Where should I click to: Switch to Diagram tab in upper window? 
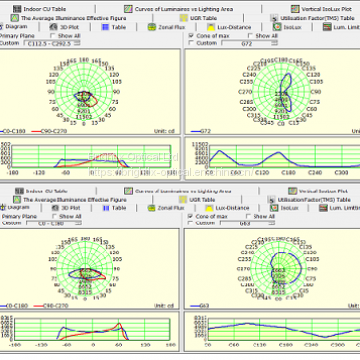pos(14,27)
